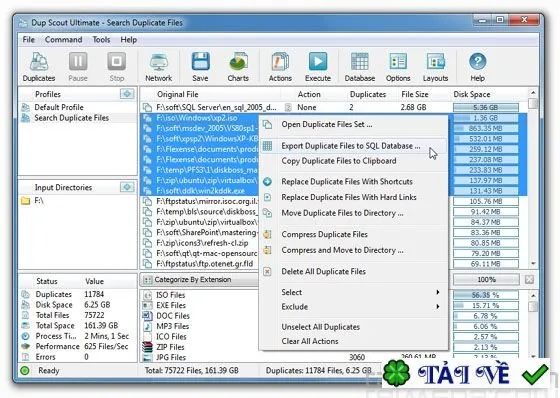Click the file list scroll down arrow
The width and height of the screenshot is (560, 398).
coord(533,264)
